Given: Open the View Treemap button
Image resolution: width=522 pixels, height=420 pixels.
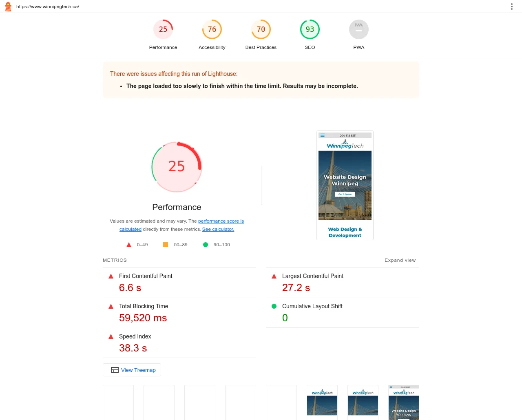Looking at the screenshot, I should click(x=132, y=370).
